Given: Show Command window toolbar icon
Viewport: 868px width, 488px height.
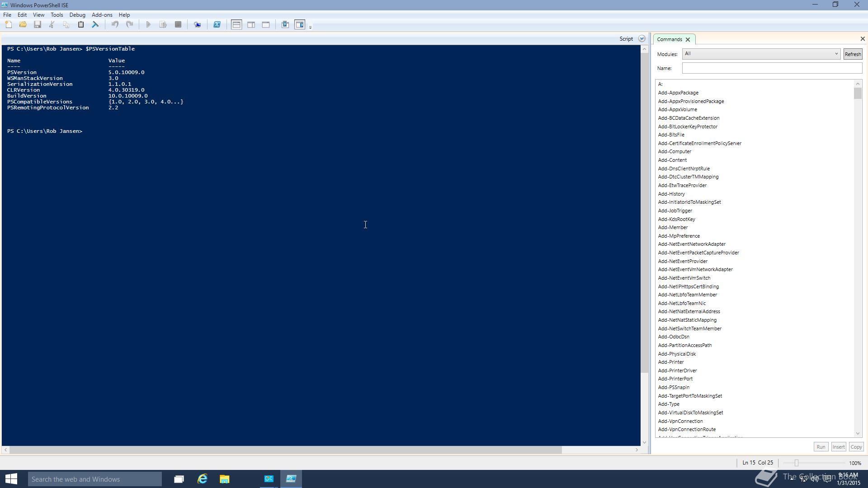Looking at the screenshot, I should 285,25.
